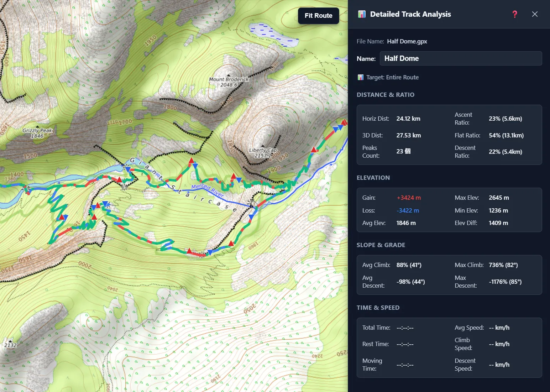The height and width of the screenshot is (392, 550).
Task: Select the file name Half Dome.gpx
Action: click(x=407, y=41)
